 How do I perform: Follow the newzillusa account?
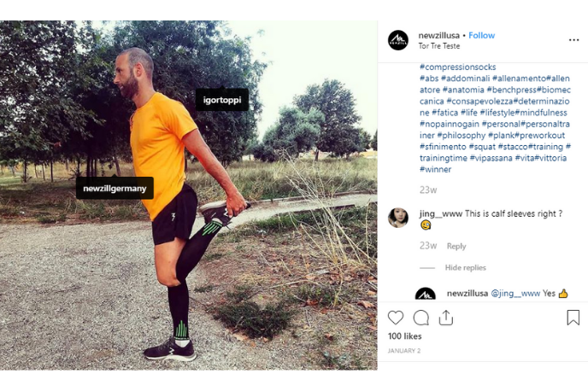482,36
